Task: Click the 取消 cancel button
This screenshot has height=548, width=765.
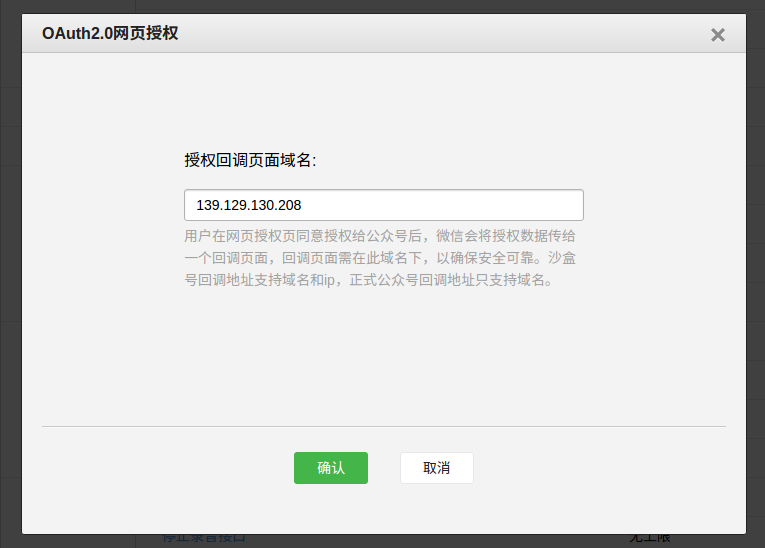Action: pos(437,468)
